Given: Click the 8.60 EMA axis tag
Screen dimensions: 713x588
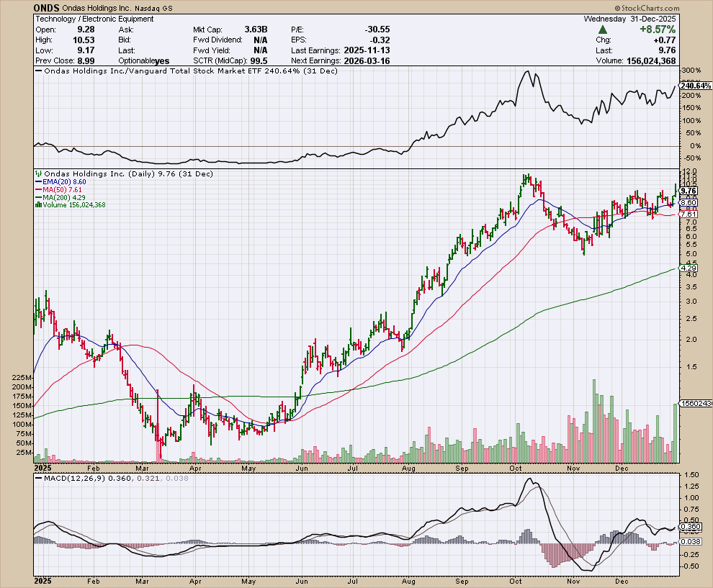Looking at the screenshot, I should tap(689, 203).
